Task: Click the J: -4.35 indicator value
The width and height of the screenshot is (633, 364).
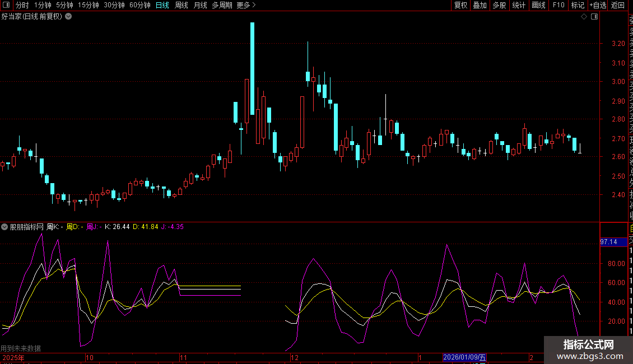Action: tap(173, 227)
